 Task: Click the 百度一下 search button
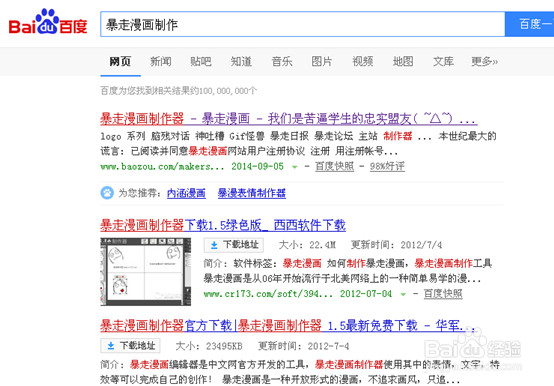coord(529,24)
